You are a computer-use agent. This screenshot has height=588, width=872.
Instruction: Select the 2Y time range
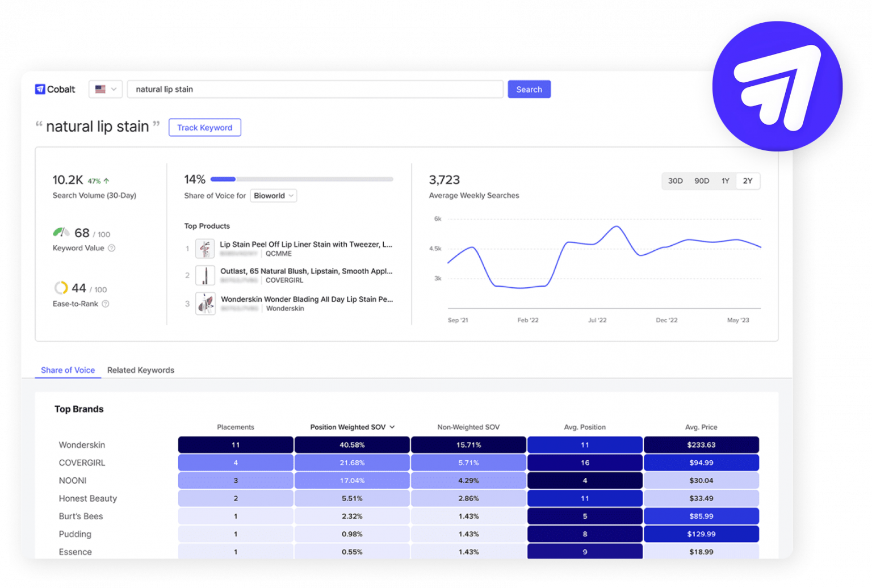[748, 181]
